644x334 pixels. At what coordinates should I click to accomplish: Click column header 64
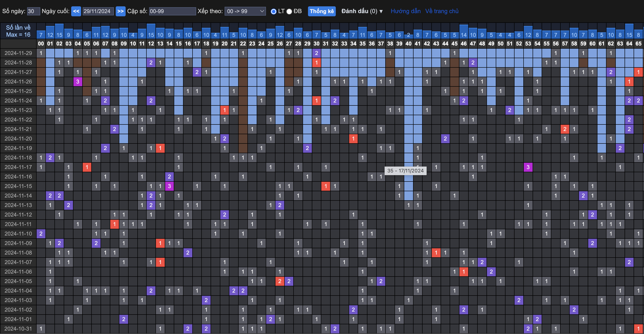point(629,44)
